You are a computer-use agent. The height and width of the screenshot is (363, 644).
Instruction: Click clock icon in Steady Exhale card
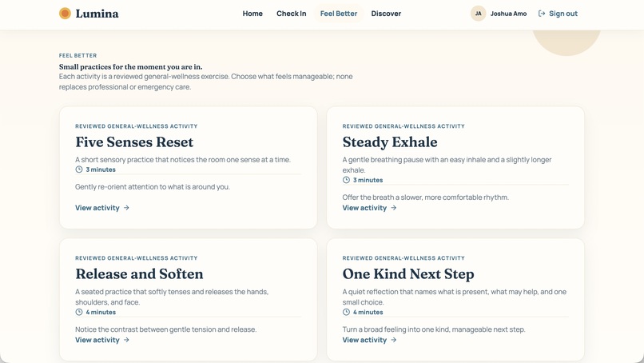(x=346, y=180)
